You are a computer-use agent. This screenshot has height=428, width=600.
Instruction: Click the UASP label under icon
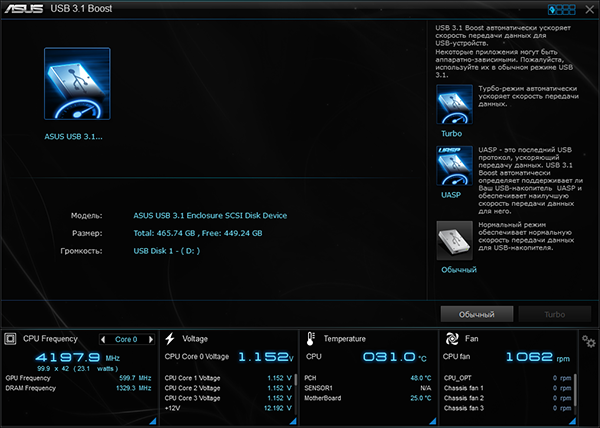tap(451, 195)
